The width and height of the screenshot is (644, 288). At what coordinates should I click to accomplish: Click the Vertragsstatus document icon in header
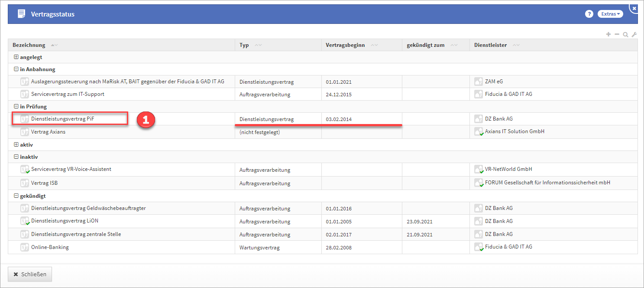[x=21, y=14]
